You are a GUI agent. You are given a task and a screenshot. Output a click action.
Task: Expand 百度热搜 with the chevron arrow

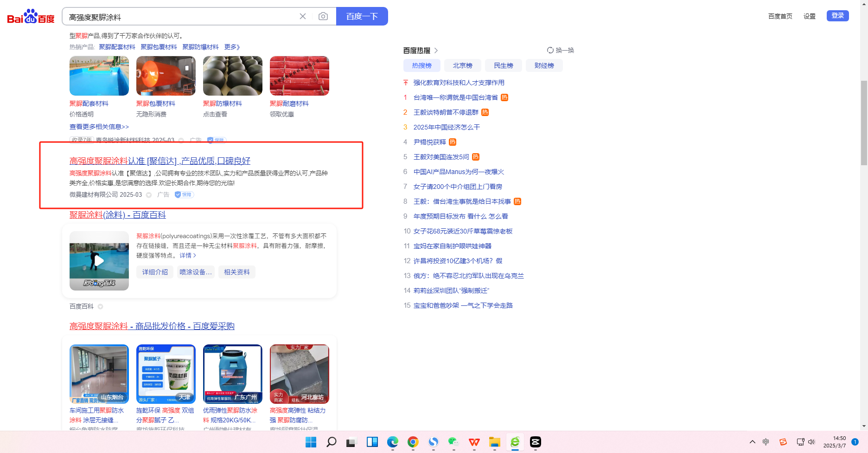pos(436,51)
